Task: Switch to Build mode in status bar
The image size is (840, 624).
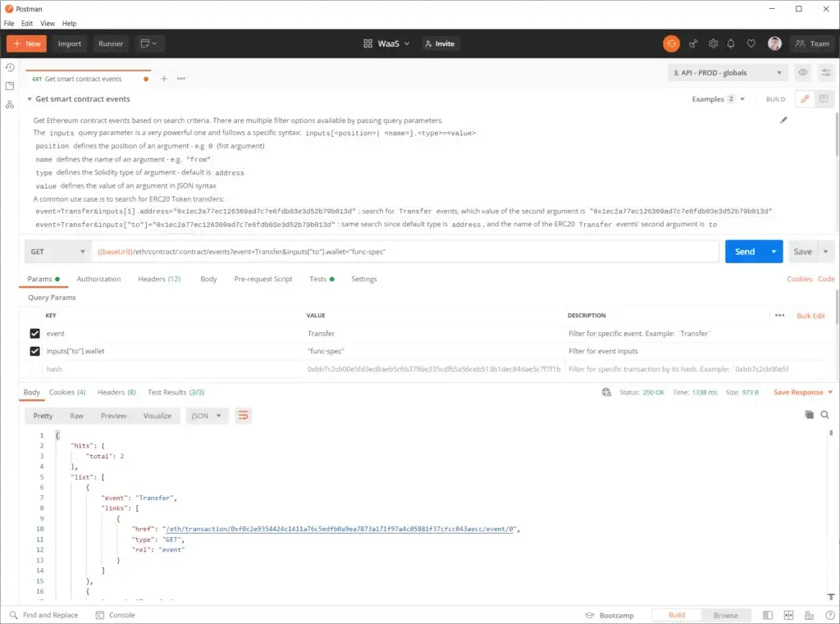Action: coord(677,616)
